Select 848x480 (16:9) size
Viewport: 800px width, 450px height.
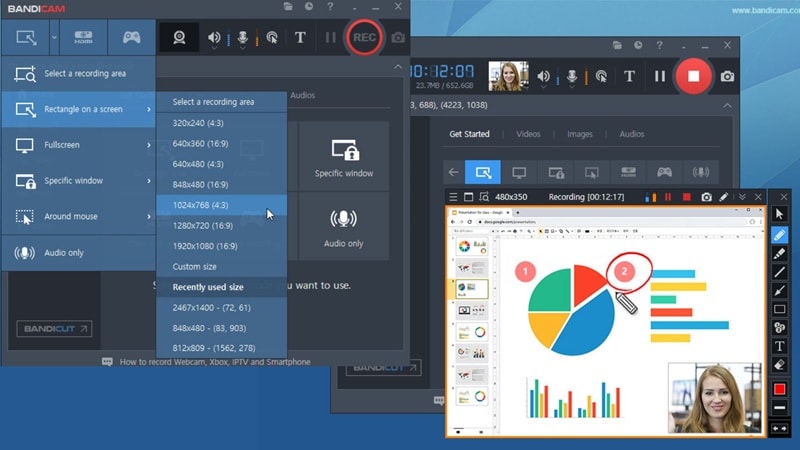coord(221,184)
